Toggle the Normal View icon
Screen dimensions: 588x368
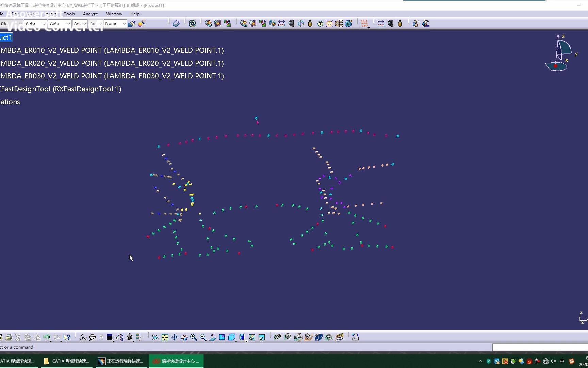click(213, 337)
